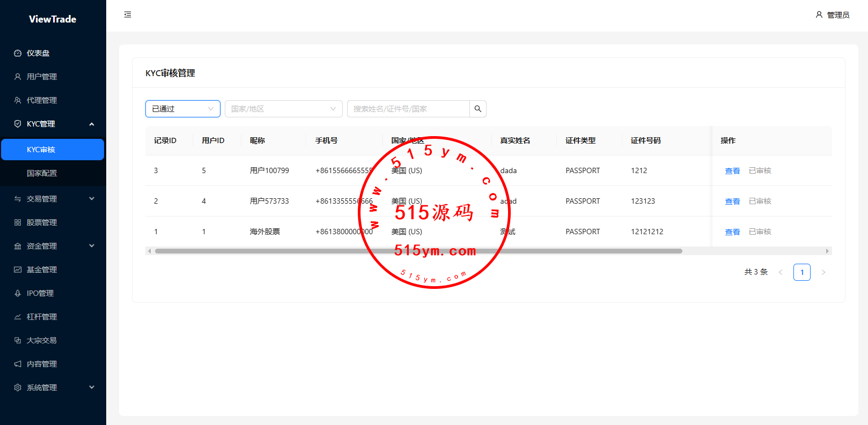Viewport: 868px width, 425px height.
Task: Go to next page arrow
Action: pyautogui.click(x=823, y=272)
